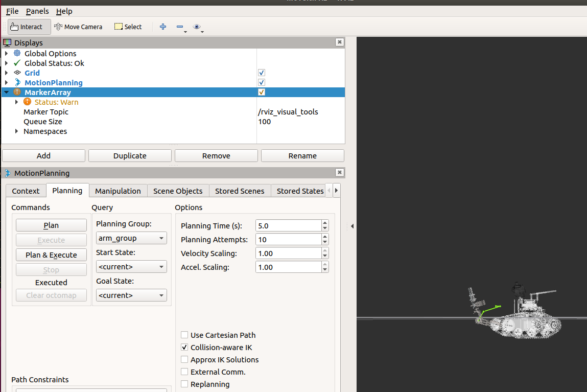Toggle the MarkerArray display checkbox
Image resolution: width=587 pixels, height=392 pixels.
click(x=261, y=92)
